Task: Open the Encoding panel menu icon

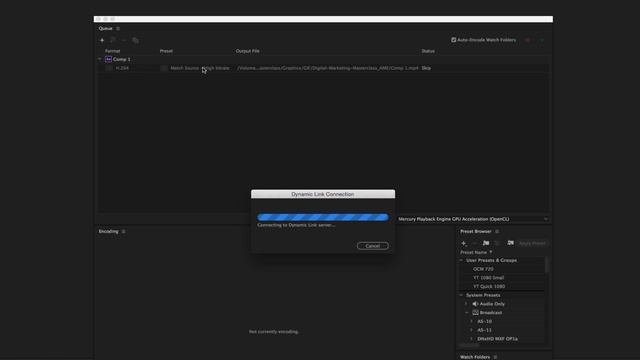Action: [124, 231]
